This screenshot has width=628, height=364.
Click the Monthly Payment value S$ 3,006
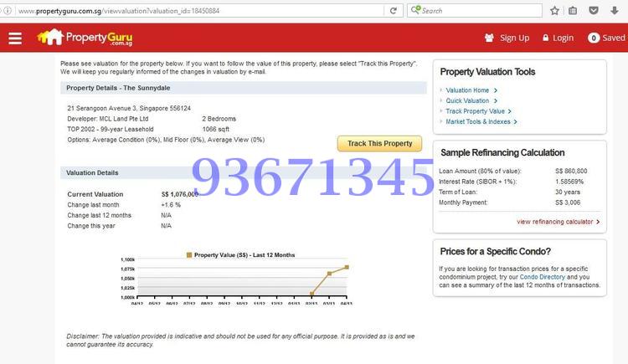(568, 203)
